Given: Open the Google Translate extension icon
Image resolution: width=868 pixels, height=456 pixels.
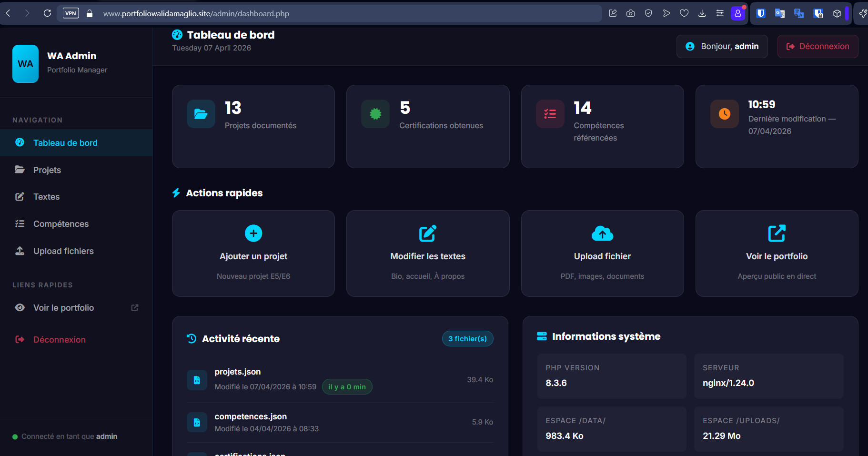Looking at the screenshot, I should (x=780, y=13).
